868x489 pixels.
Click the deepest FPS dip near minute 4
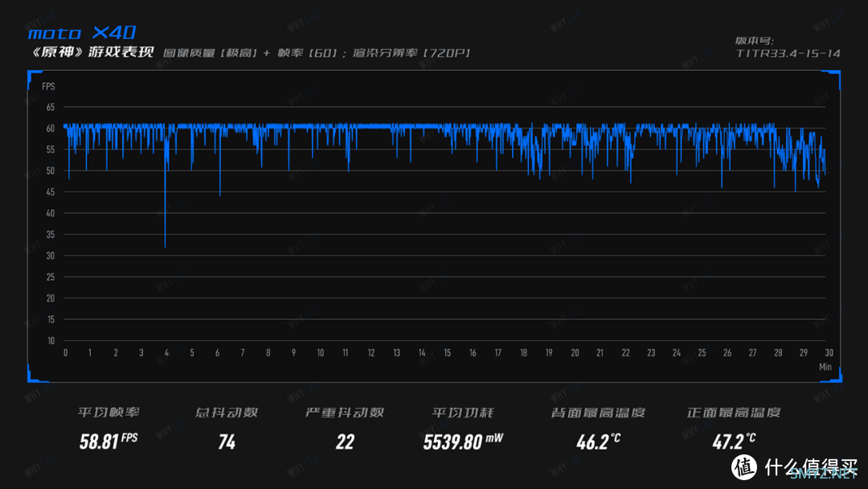pos(165,245)
